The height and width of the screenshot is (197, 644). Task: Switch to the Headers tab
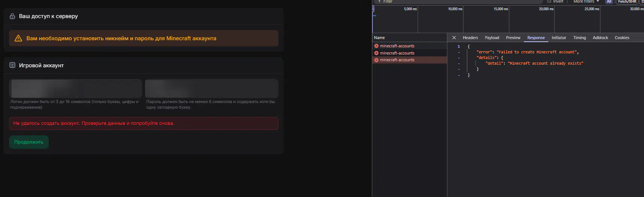(x=470, y=38)
